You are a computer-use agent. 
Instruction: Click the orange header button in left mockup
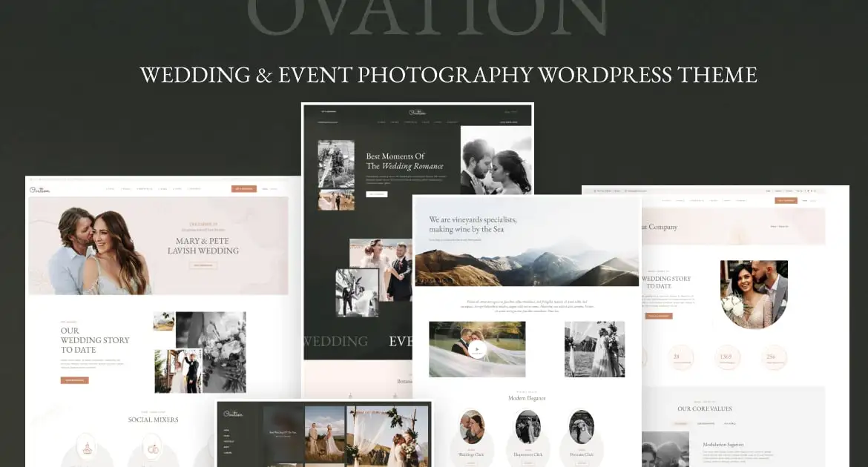[243, 189]
